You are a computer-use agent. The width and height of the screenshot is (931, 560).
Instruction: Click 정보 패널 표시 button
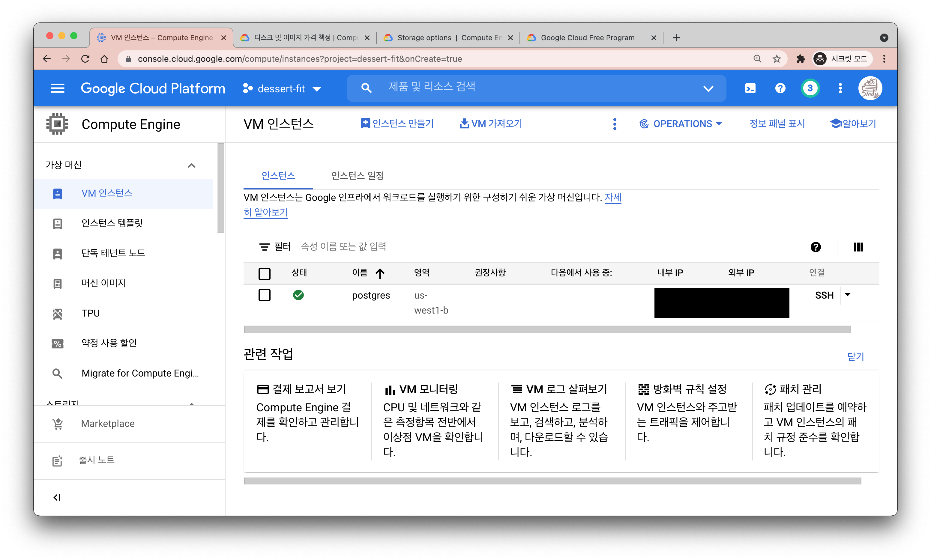[777, 124]
